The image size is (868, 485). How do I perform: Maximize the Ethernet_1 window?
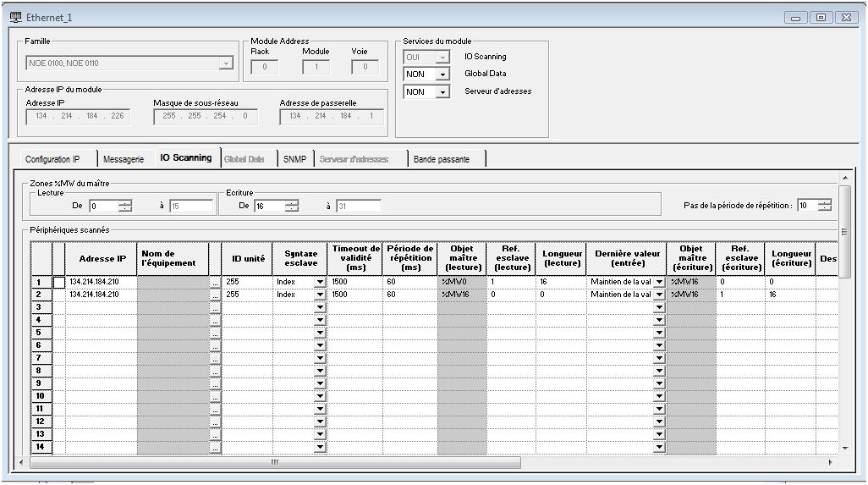point(821,18)
